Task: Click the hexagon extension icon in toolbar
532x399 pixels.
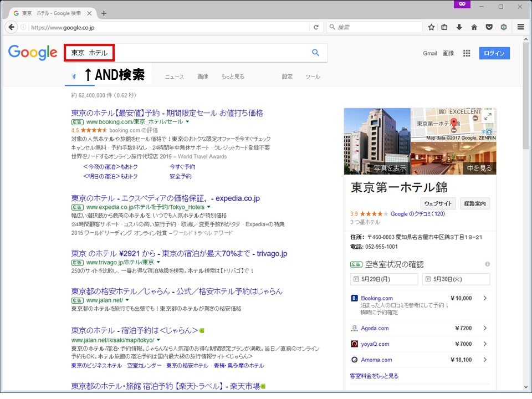Action: (x=504, y=27)
